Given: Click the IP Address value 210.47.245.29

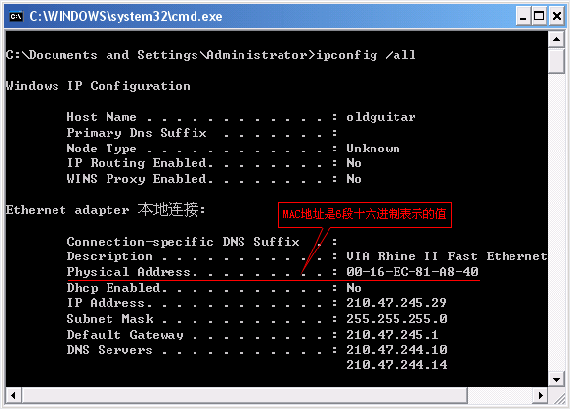Looking at the screenshot, I should point(396,302).
